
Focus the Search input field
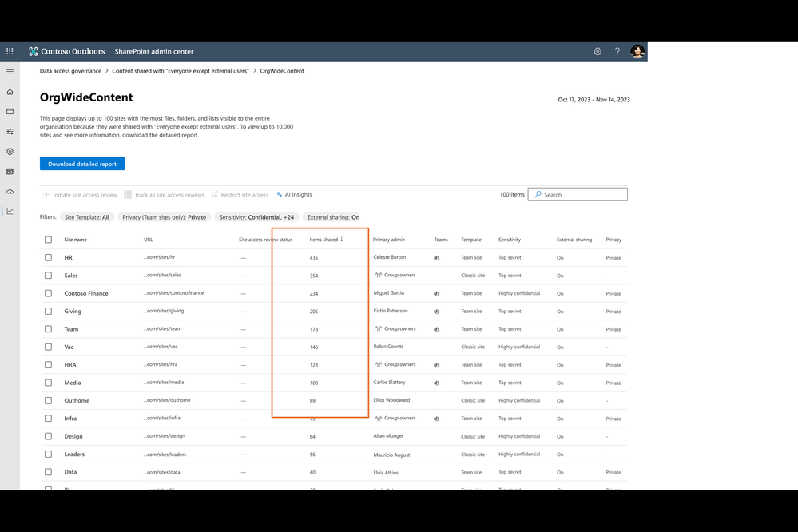(x=578, y=194)
